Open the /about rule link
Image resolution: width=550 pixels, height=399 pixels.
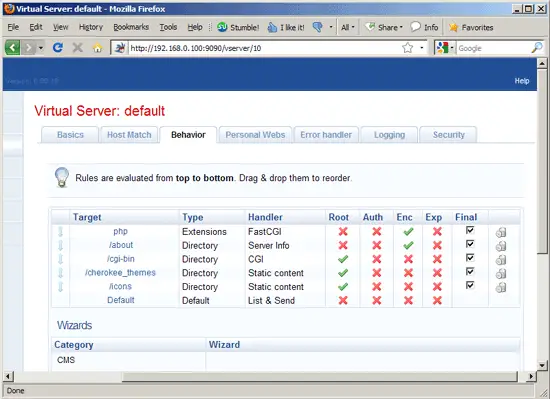pyautogui.click(x=121, y=245)
